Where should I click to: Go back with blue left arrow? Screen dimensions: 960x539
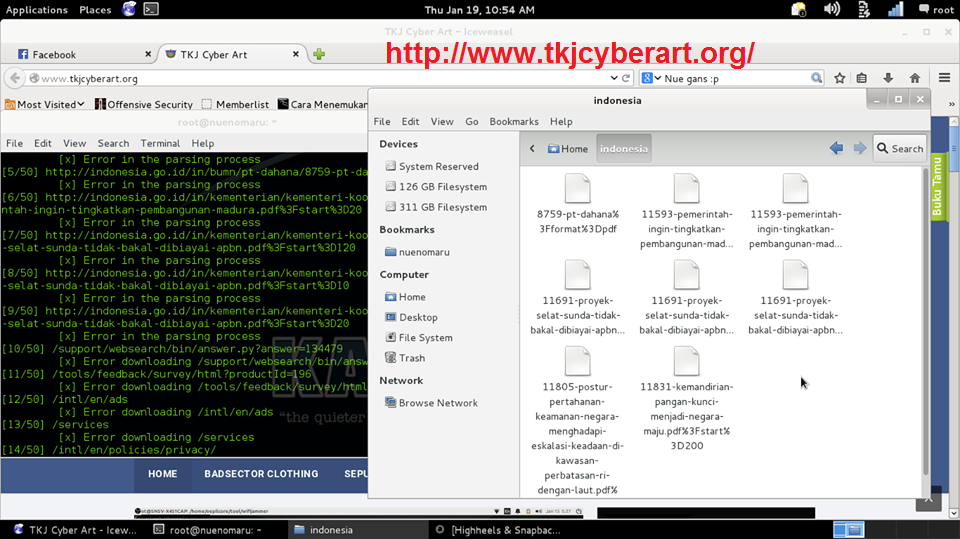click(x=836, y=148)
